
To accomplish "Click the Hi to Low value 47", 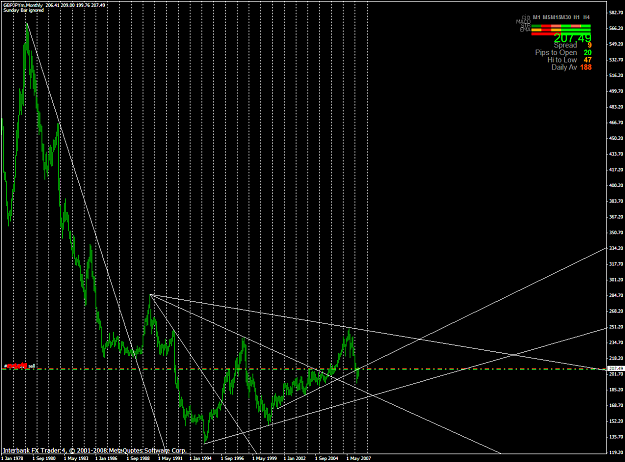I will (x=588, y=60).
